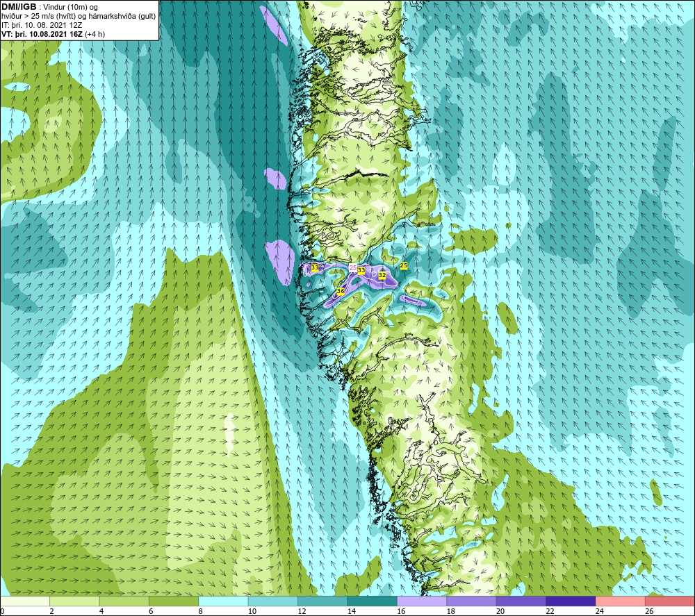This screenshot has width=695, height=616.
Task: Click the "IT: þri. 10. 08. 2021 12Z" line
Action: 42,25
